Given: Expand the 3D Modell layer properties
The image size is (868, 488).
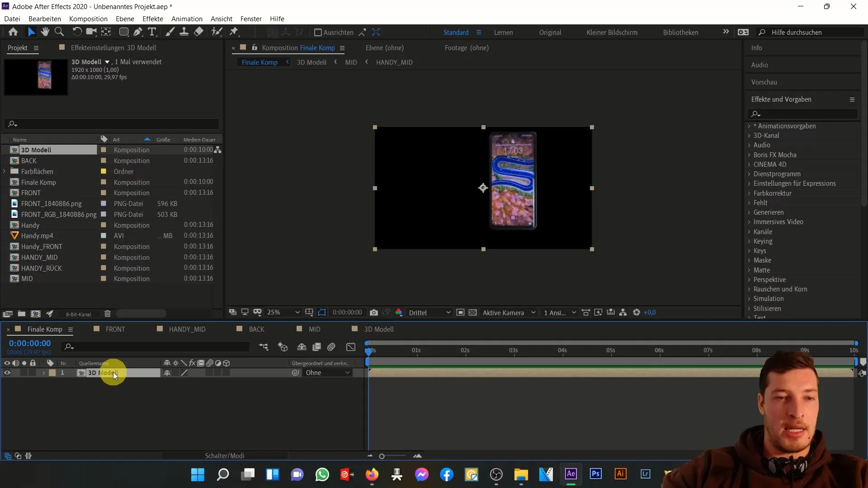Looking at the screenshot, I should tap(43, 373).
